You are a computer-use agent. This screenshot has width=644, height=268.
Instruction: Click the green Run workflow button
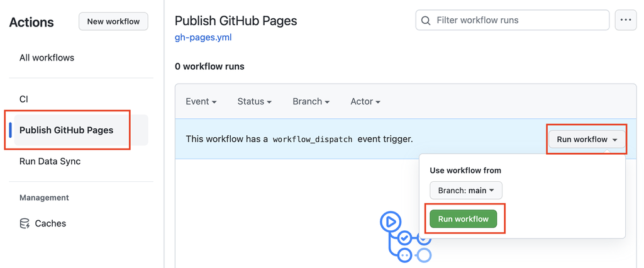coord(464,219)
